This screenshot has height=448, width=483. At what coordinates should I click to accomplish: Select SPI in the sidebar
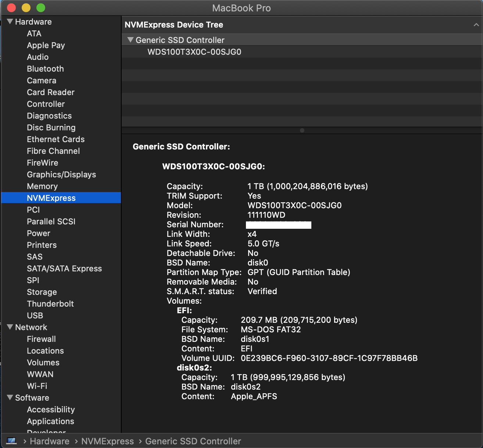tap(33, 280)
